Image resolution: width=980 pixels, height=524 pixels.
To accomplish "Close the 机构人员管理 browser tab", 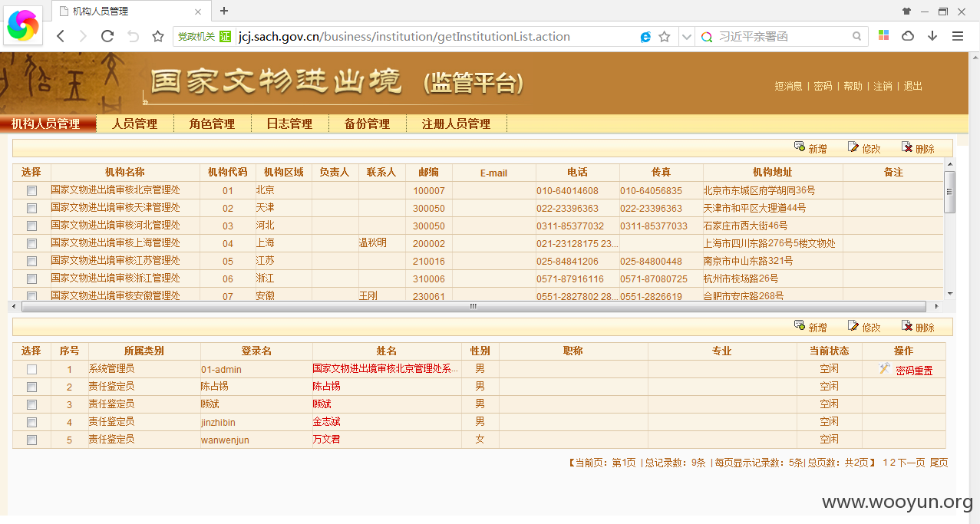I will click(x=199, y=12).
